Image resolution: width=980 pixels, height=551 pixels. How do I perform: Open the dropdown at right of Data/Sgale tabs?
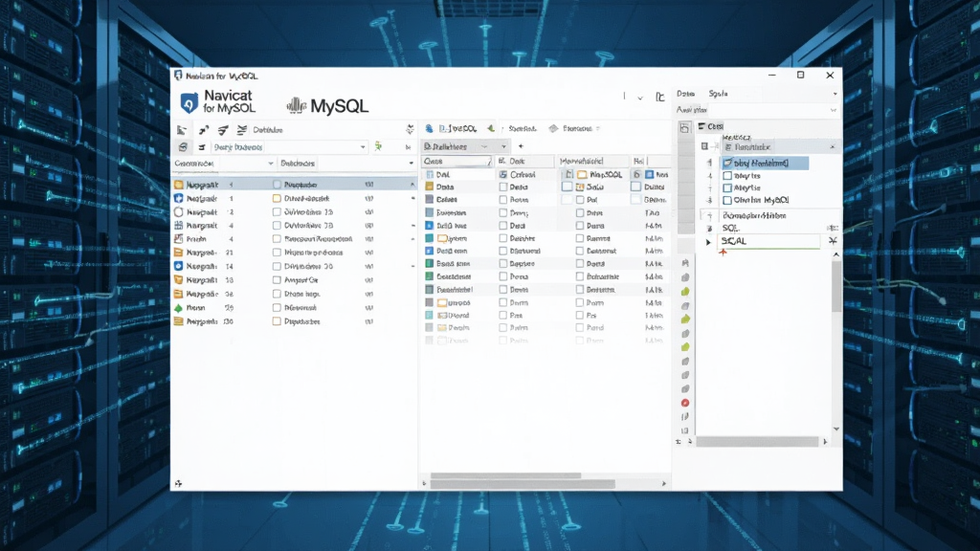835,94
